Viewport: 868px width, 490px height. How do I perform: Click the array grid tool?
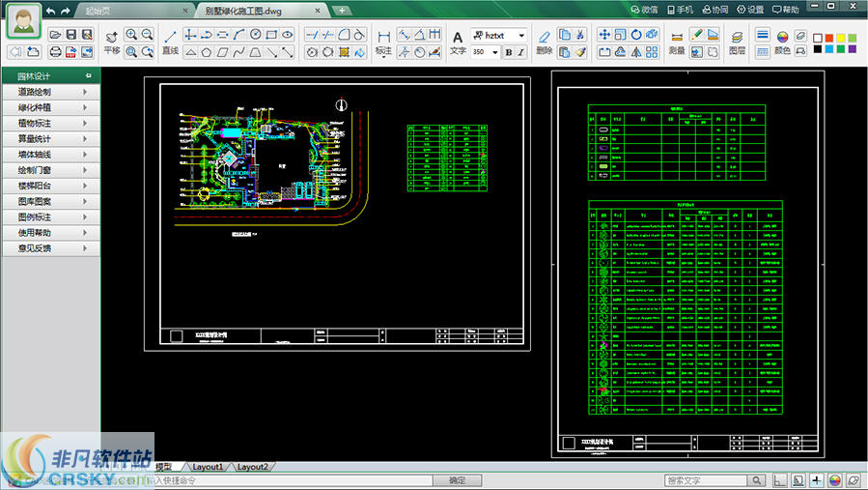click(652, 52)
